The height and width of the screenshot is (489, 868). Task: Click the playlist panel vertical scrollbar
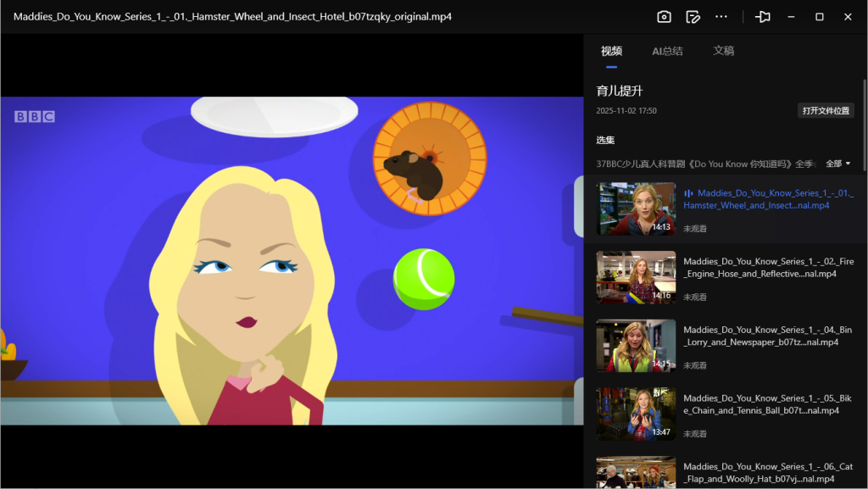(x=864, y=127)
